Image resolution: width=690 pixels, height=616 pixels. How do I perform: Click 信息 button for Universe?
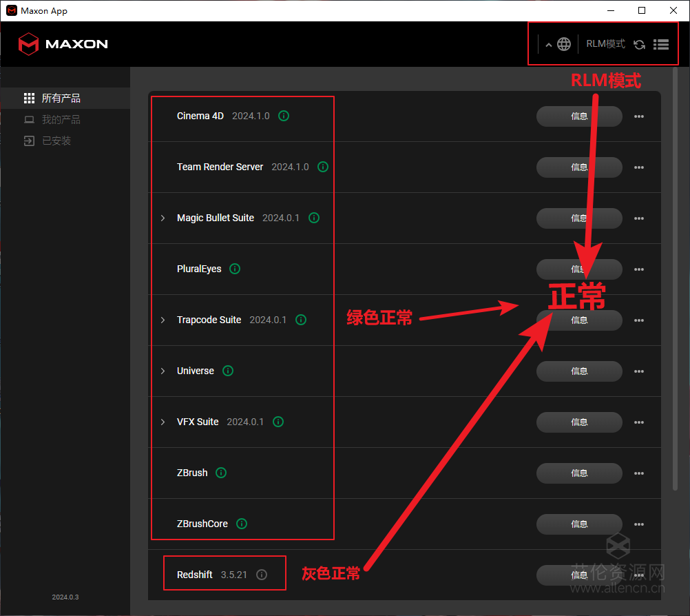click(579, 371)
